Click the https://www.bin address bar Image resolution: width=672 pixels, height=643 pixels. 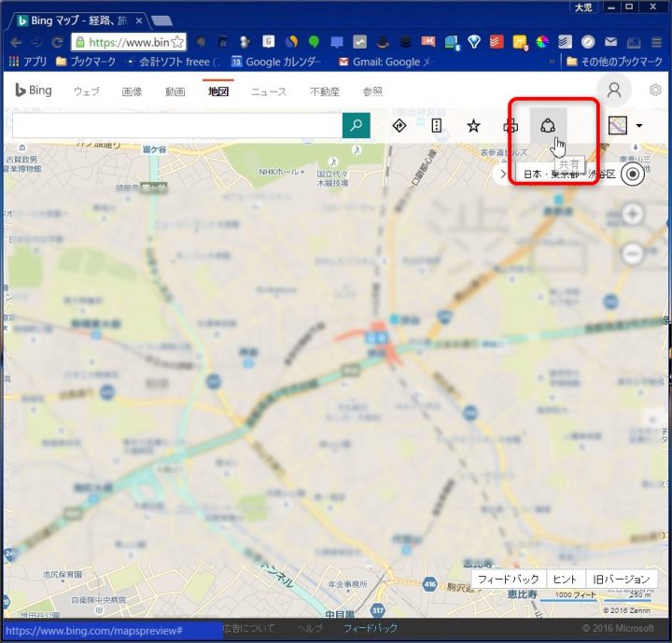pos(129,42)
